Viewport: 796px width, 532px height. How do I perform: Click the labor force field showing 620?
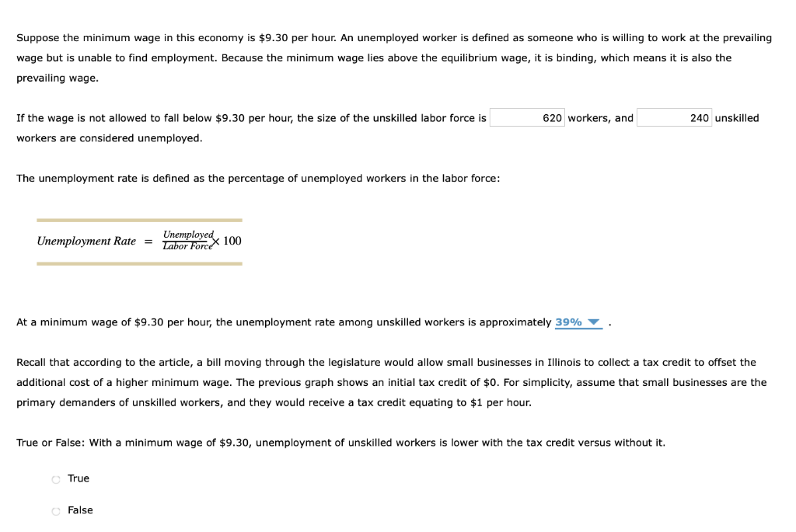click(x=527, y=117)
